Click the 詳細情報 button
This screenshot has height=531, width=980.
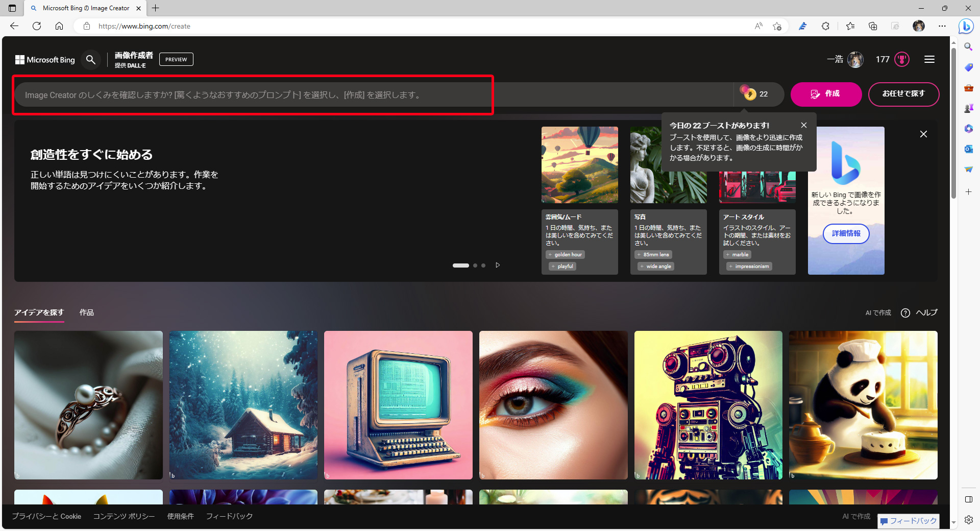846,233
